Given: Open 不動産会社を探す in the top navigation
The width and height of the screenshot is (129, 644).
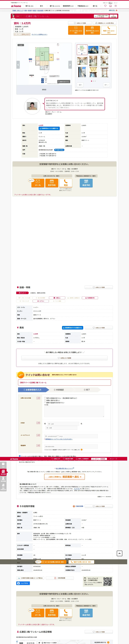Looking at the screenshot, I should 83,6.
